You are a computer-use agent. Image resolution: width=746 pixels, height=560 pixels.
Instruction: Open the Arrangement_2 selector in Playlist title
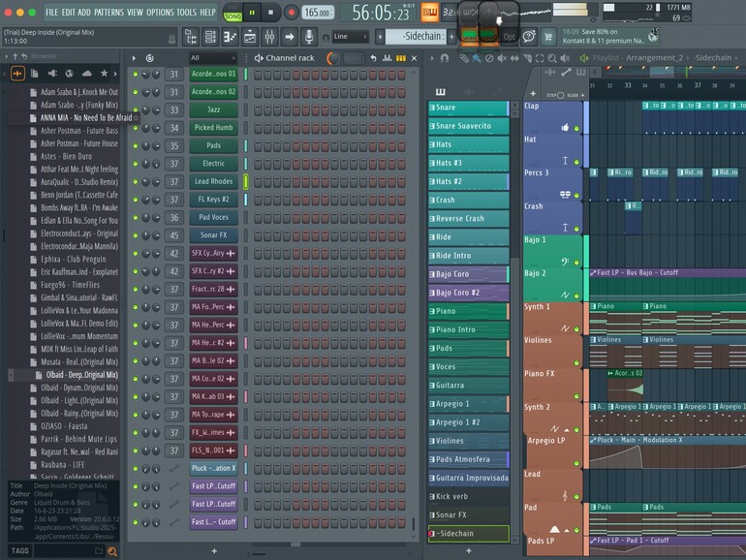(654, 58)
